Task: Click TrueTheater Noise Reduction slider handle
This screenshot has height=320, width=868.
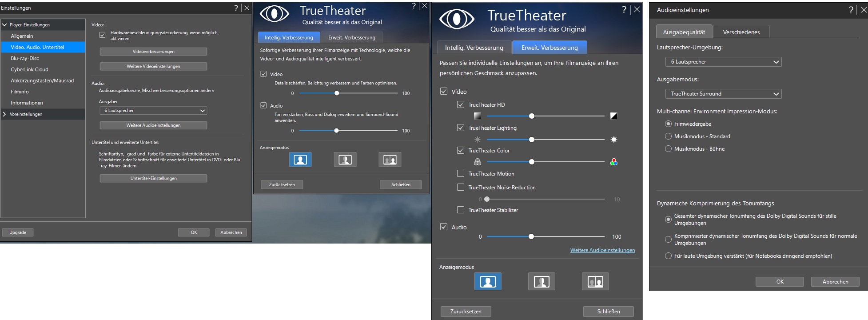Action: click(487, 199)
